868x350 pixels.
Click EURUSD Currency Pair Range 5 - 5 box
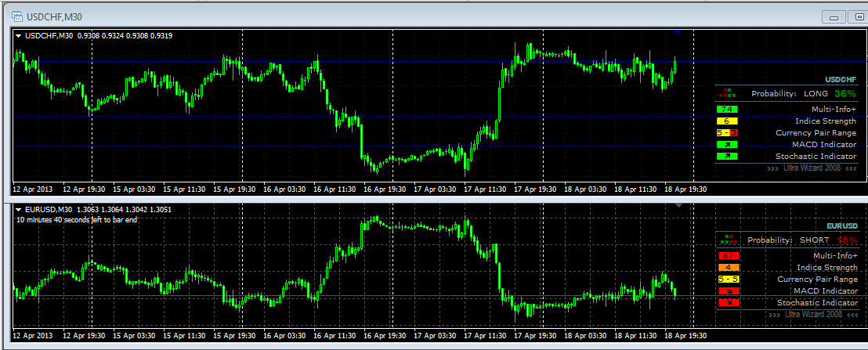coord(729,280)
